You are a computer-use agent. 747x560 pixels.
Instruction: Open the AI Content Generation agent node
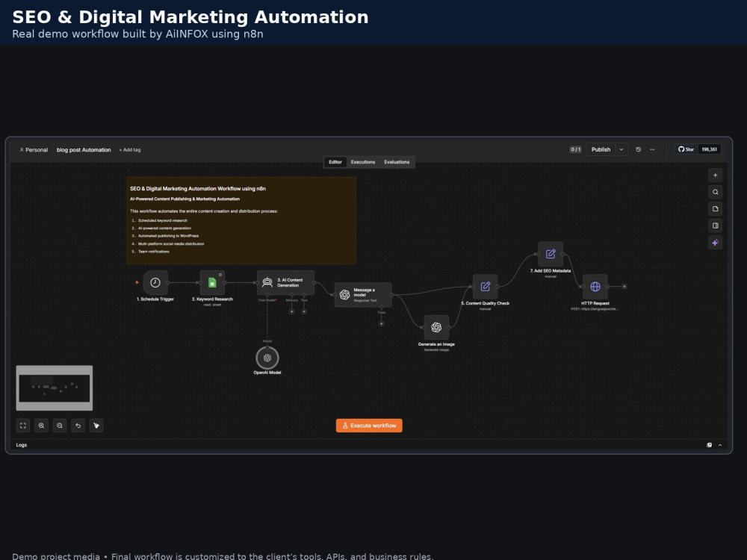click(x=285, y=282)
